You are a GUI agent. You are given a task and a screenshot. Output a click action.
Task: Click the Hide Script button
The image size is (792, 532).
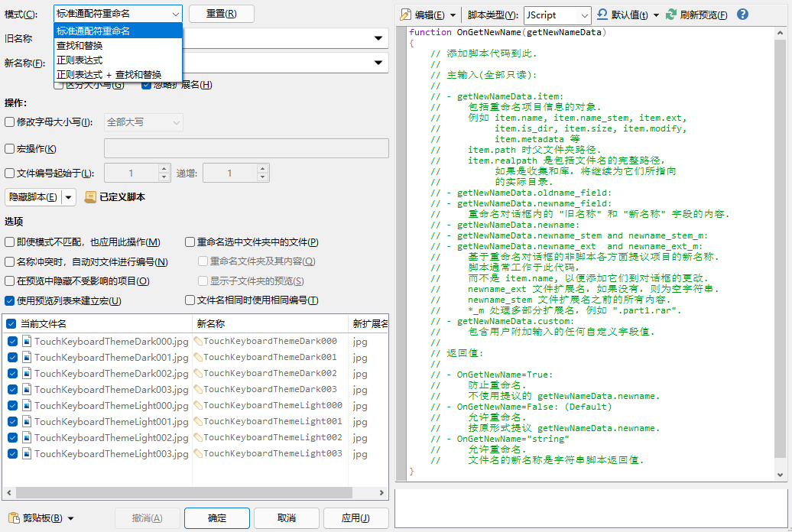pos(34,197)
